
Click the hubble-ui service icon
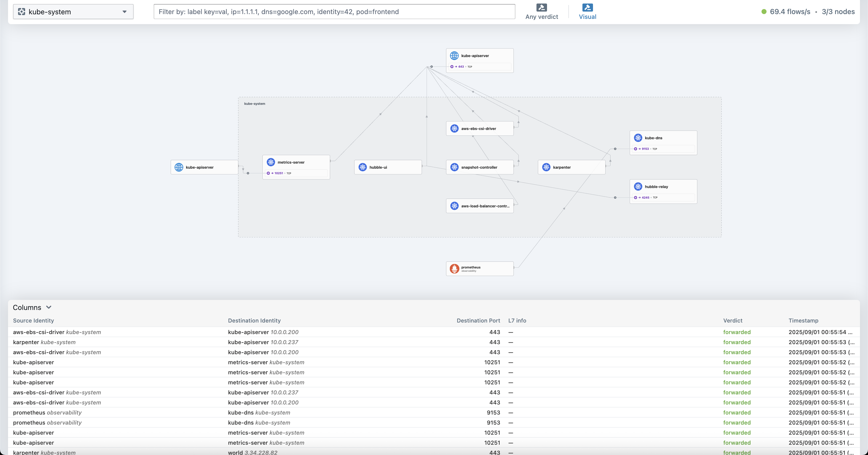pos(363,167)
